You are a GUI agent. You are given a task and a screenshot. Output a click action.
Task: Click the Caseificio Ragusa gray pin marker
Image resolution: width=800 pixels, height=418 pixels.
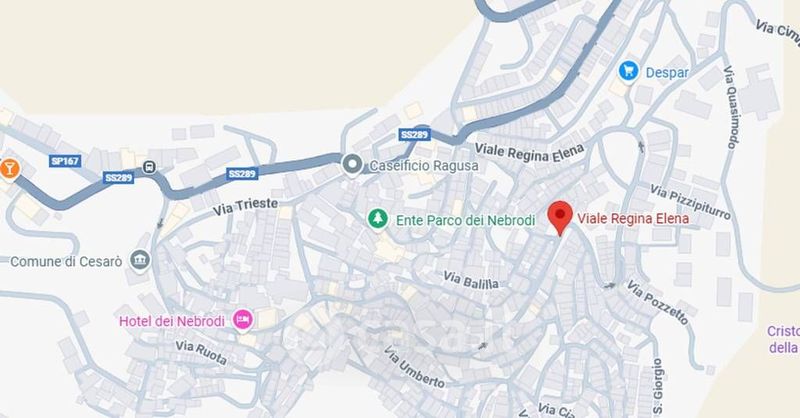[x=352, y=165]
